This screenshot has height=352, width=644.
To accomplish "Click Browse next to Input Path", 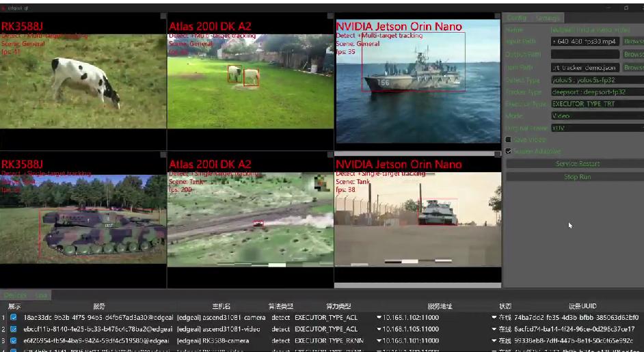I will point(633,42).
